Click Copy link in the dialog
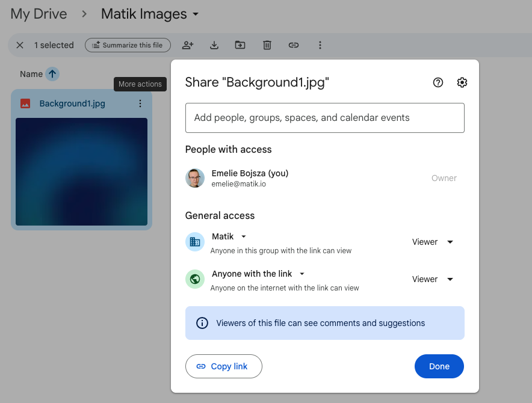The width and height of the screenshot is (532, 403). pyautogui.click(x=223, y=366)
